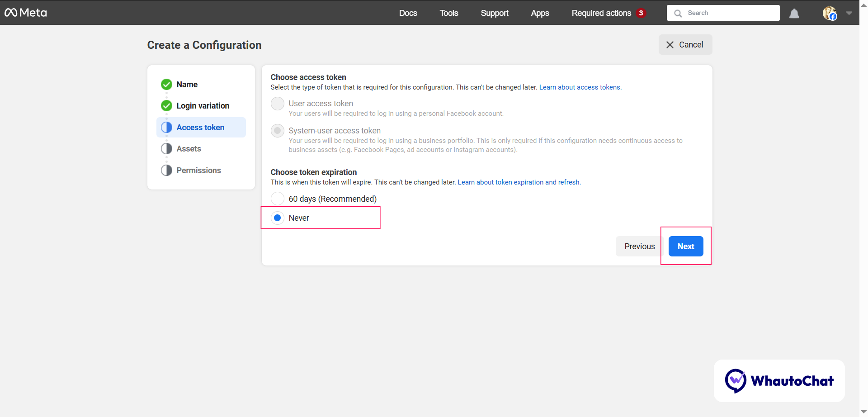Open the account dropdown arrow
Screen dimensions: 868x417
[x=849, y=13]
